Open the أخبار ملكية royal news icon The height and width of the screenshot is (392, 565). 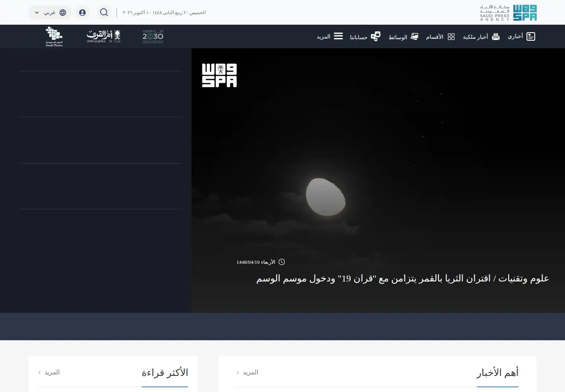496,36
